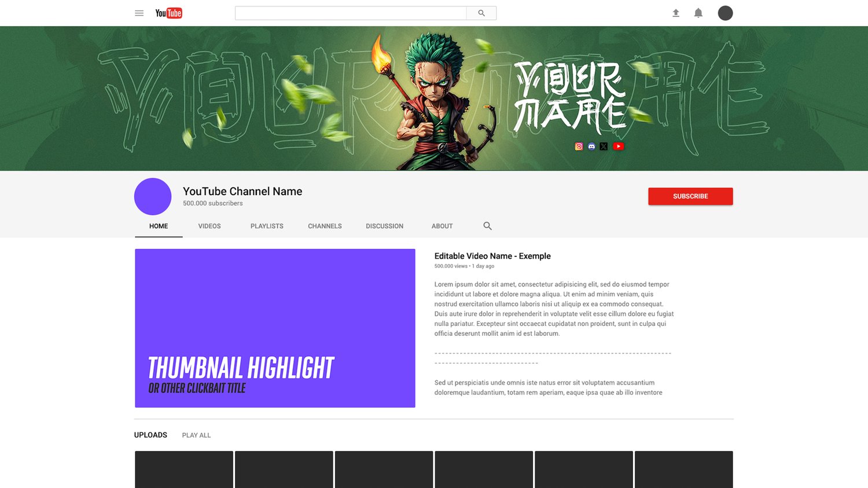Click the red SUBSCRIBE button
868x488 pixels.
tap(690, 196)
